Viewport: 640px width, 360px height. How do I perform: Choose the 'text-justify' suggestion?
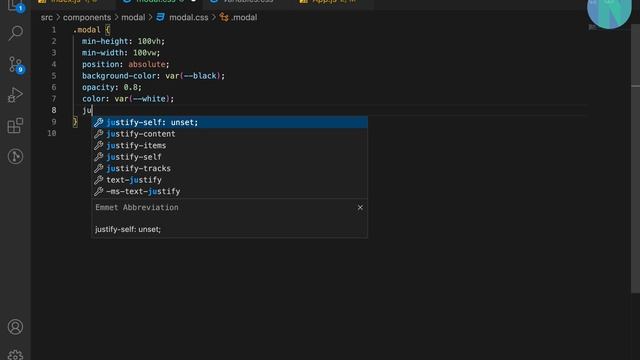point(229,180)
